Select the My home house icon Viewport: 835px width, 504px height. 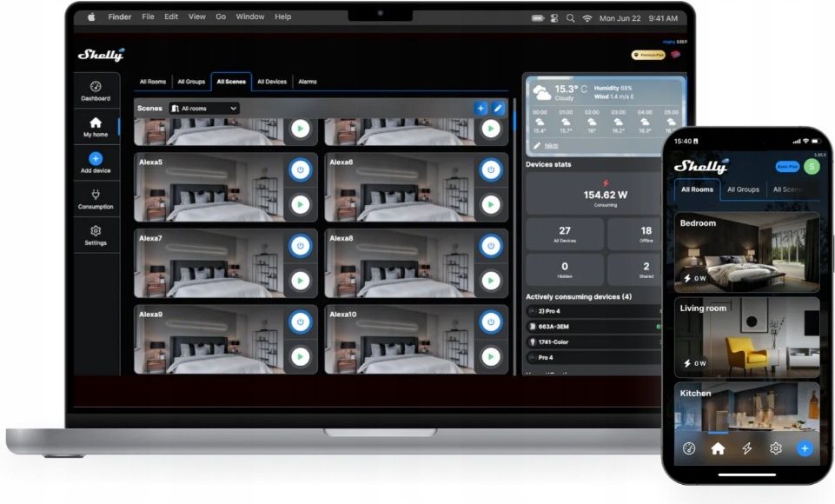(96, 123)
